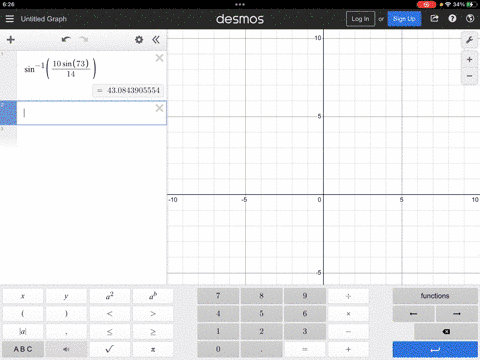Open graph settings wrench

tap(469, 40)
